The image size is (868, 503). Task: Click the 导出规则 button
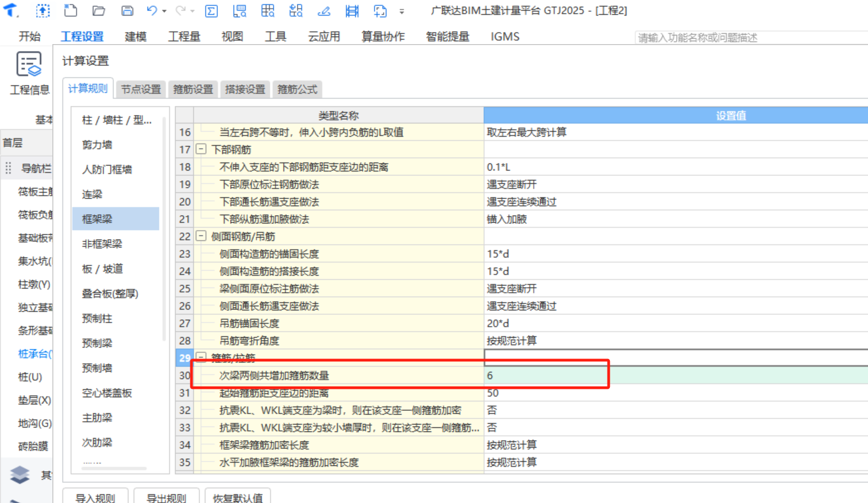[166, 497]
